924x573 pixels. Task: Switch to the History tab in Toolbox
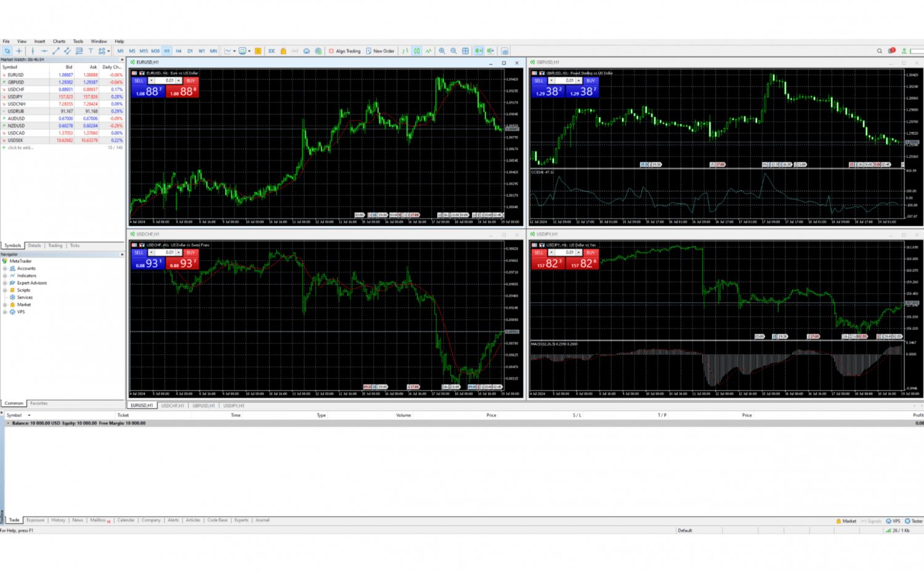(x=58, y=520)
